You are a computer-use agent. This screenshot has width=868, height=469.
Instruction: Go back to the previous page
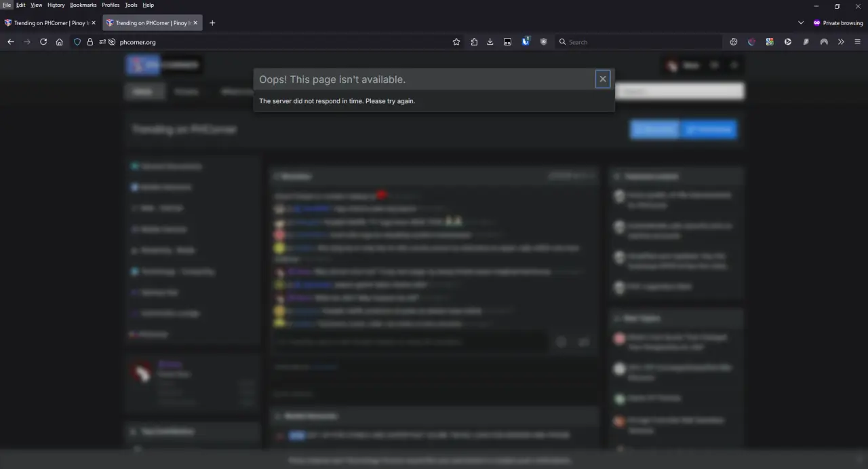click(x=11, y=42)
